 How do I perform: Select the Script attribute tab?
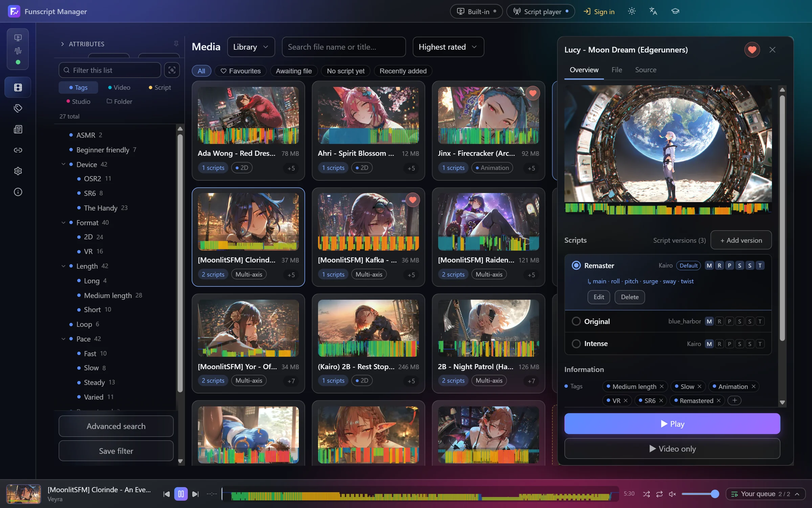click(x=160, y=87)
